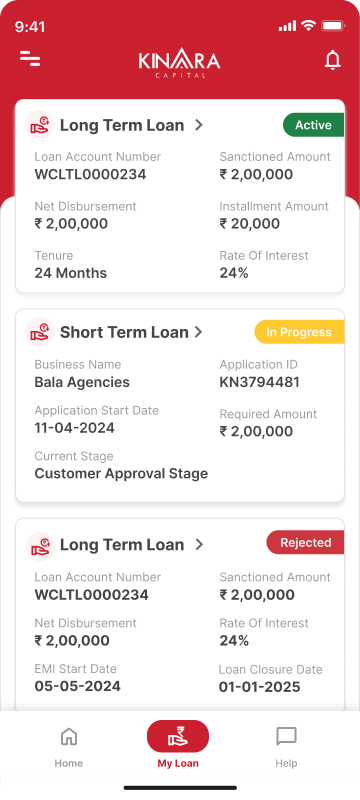Viewport: 360px width, 800px height.
Task: Tap the loan icon on Active Long Term Loan
Action: [40, 125]
